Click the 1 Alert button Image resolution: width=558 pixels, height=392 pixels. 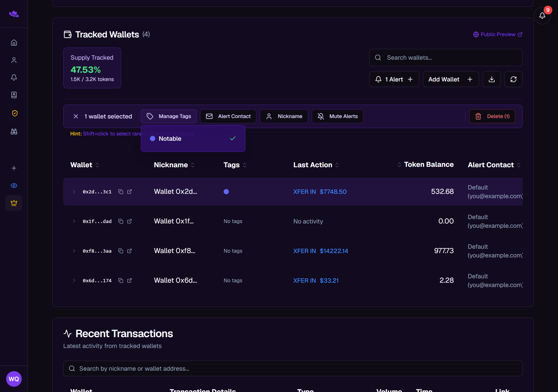(394, 79)
